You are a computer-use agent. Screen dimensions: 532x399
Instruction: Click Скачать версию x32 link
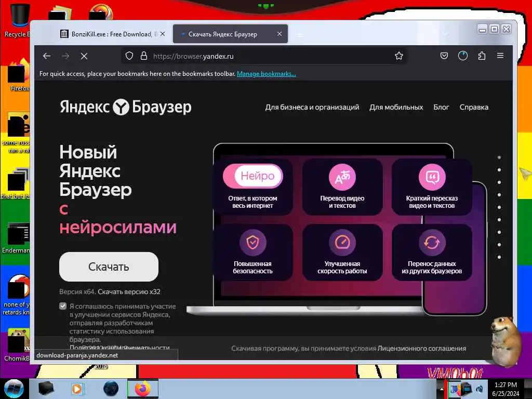(x=129, y=292)
